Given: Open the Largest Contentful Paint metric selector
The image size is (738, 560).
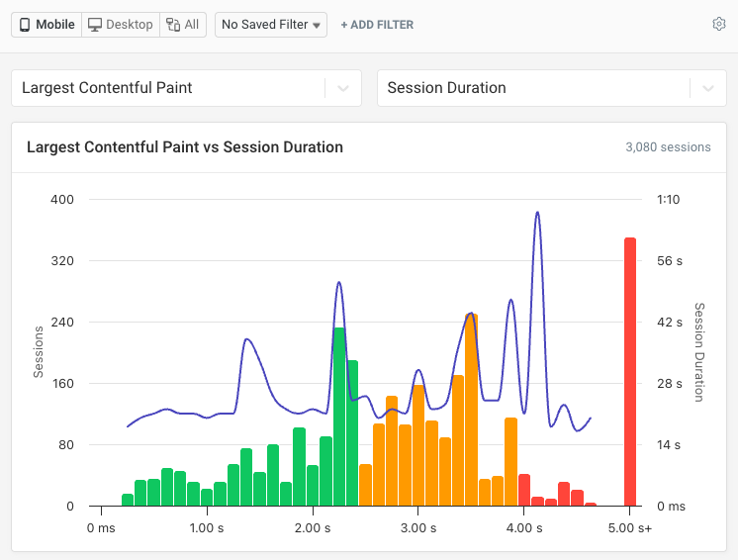Looking at the screenshot, I should tap(186, 88).
